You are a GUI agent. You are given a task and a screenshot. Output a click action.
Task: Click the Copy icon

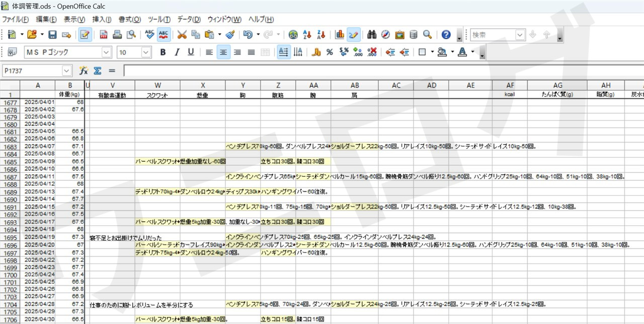pos(196,35)
